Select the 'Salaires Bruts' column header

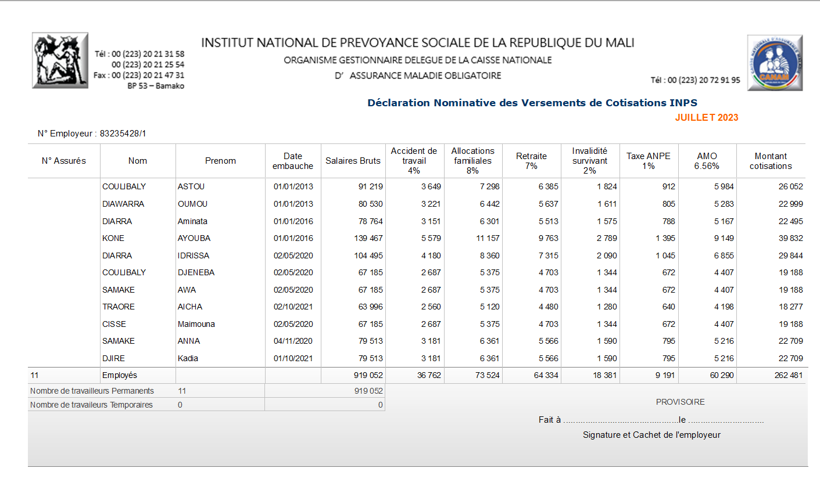(353, 161)
